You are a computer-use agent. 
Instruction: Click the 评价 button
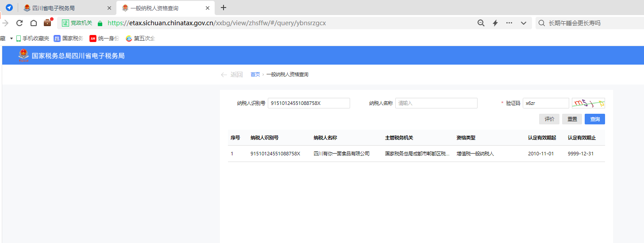[549, 119]
